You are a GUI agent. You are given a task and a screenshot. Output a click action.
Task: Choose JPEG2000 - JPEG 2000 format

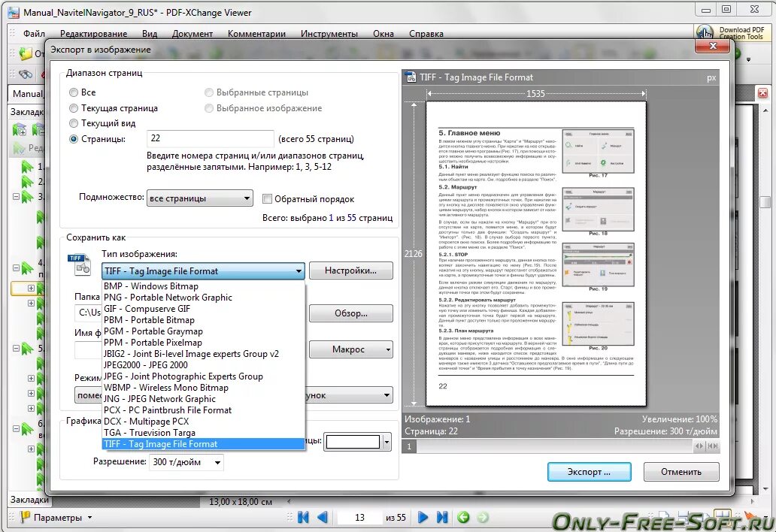click(204, 365)
